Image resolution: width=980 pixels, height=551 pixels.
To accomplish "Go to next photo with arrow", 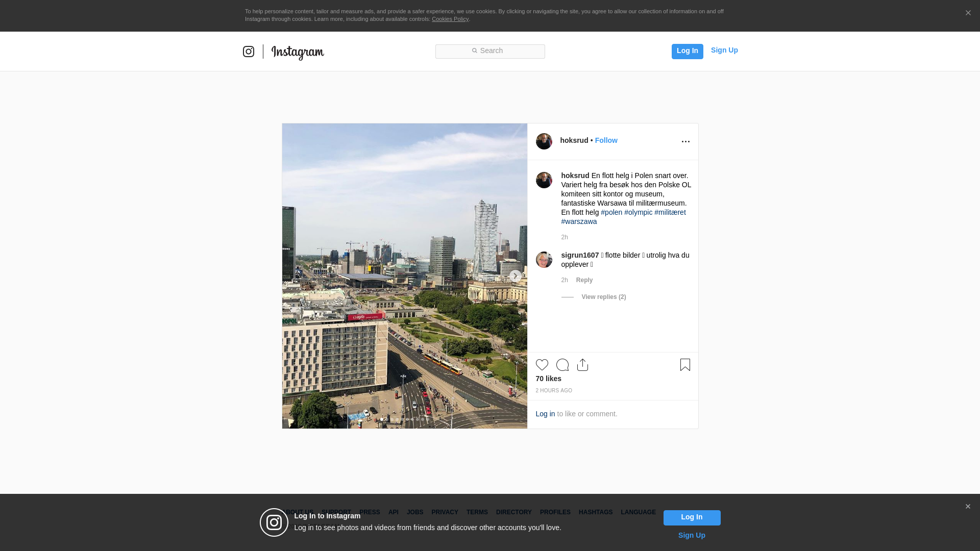I will [515, 276].
